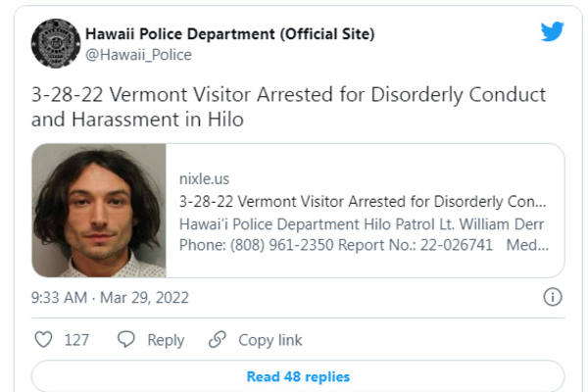Open the mugshot thumbnail in the link card
Viewport: 588px width, 392px height.
(99, 211)
